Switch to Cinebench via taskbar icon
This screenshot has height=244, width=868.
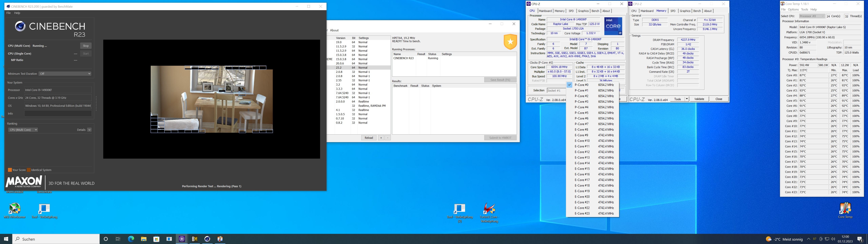(x=207, y=239)
